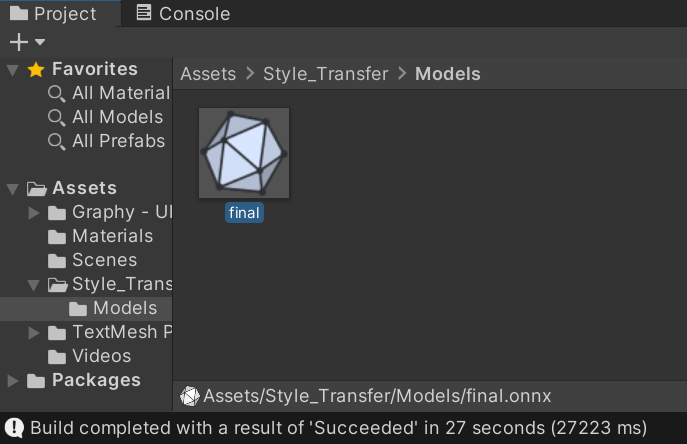
Task: Collapse the Style_Transfer folder
Action: (x=35, y=284)
